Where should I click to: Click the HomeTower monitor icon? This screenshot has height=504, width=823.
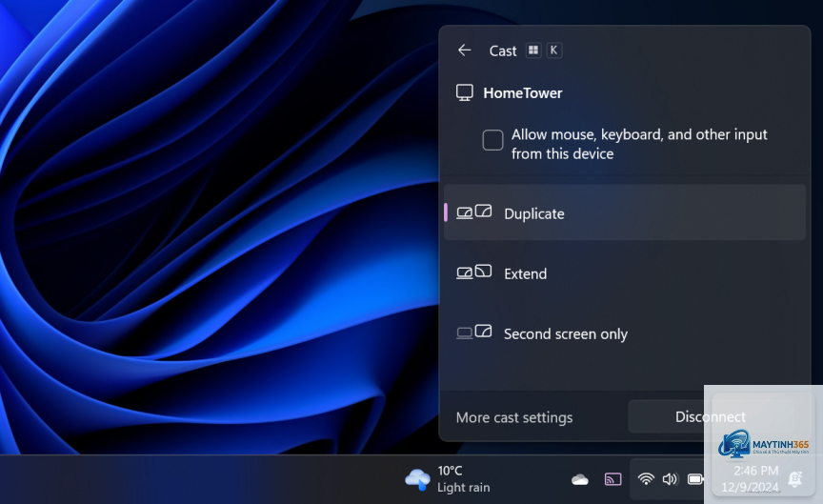click(x=465, y=93)
